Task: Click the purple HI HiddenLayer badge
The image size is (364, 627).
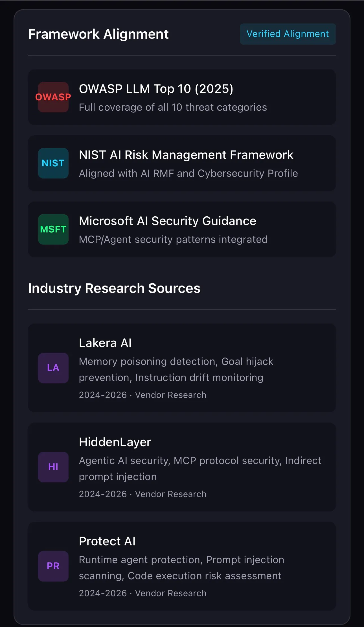Action: coord(53,467)
